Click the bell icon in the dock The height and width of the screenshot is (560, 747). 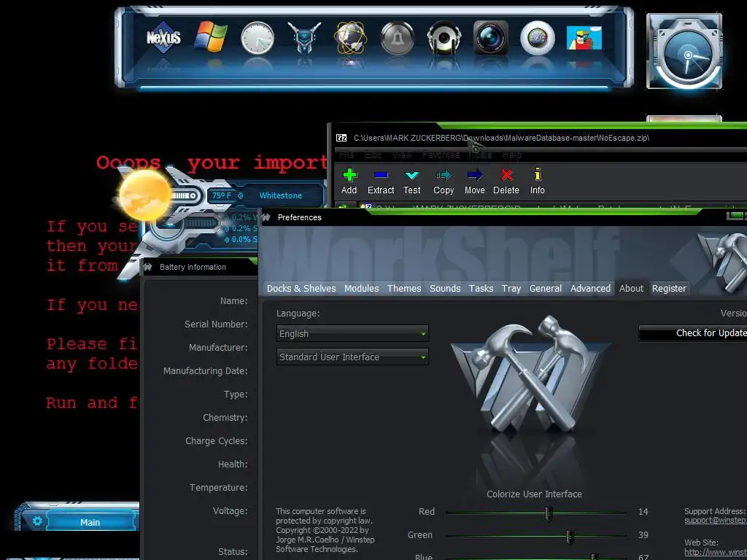[398, 38]
